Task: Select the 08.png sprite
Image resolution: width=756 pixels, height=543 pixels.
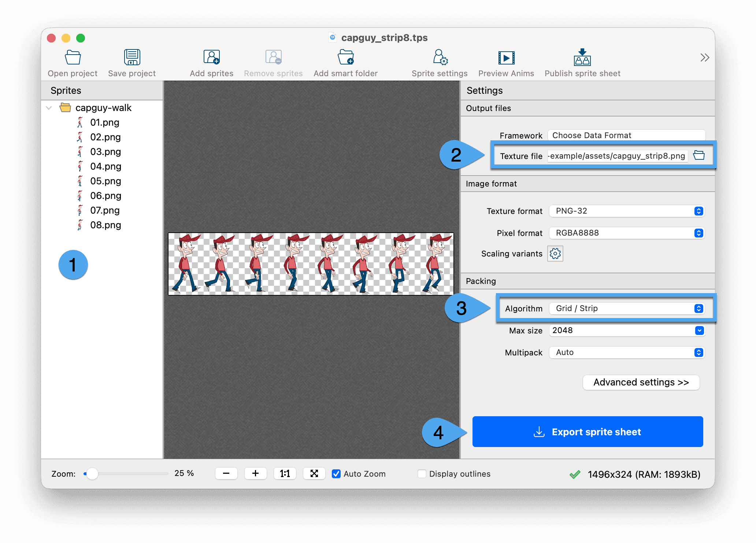Action: (x=105, y=225)
